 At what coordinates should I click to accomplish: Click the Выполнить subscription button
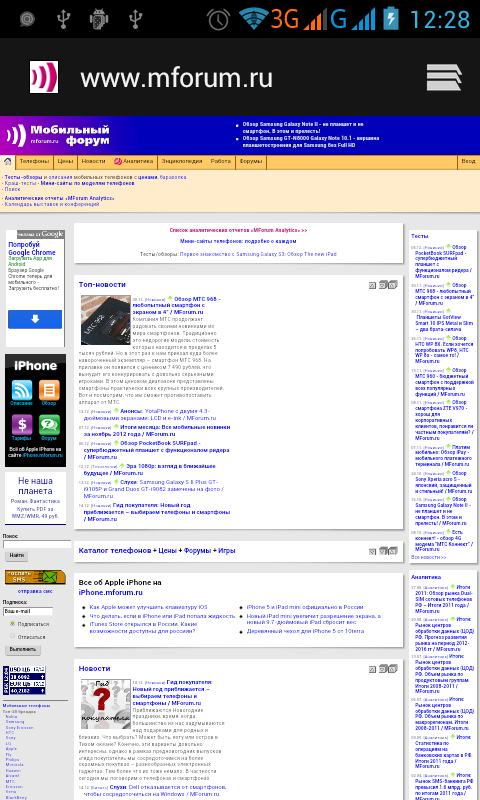22,649
